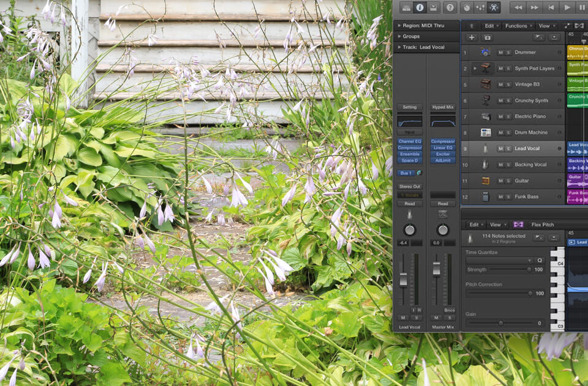Viewport: 588px width, 386px height.
Task: Click the purple Flex icon in the editor
Action: pyautogui.click(x=518, y=225)
